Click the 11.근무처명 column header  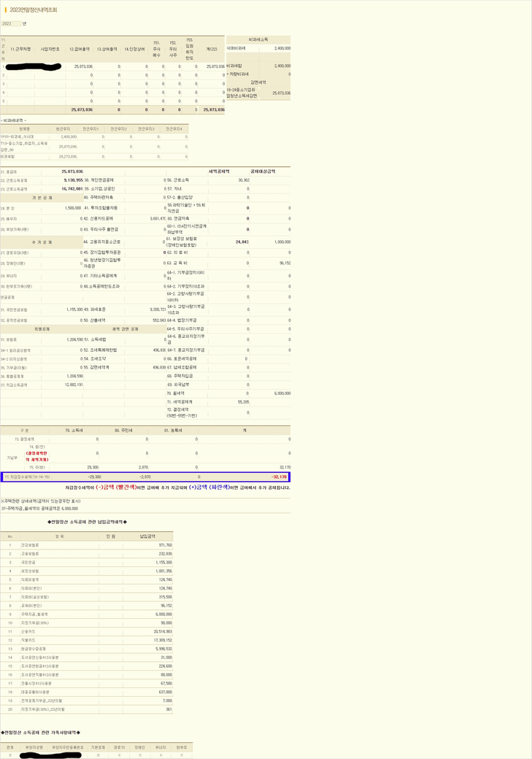click(20, 49)
